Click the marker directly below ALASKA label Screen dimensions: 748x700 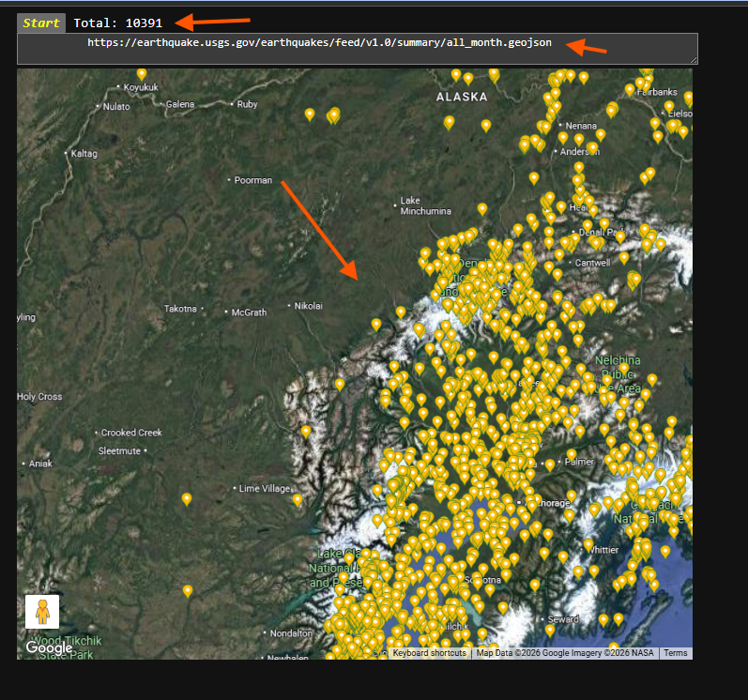(x=449, y=122)
